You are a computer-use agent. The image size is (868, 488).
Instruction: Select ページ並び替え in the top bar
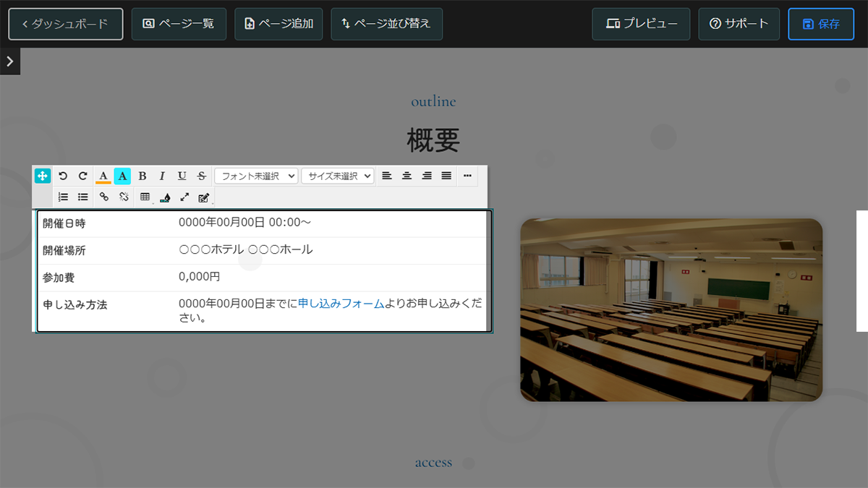[x=386, y=23]
